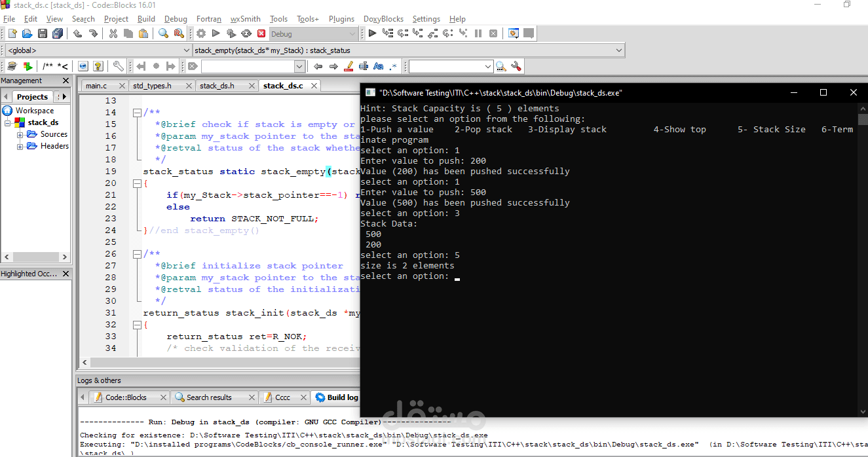This screenshot has width=868, height=457.
Task: Click the Cut scissors icon
Action: tap(113, 33)
